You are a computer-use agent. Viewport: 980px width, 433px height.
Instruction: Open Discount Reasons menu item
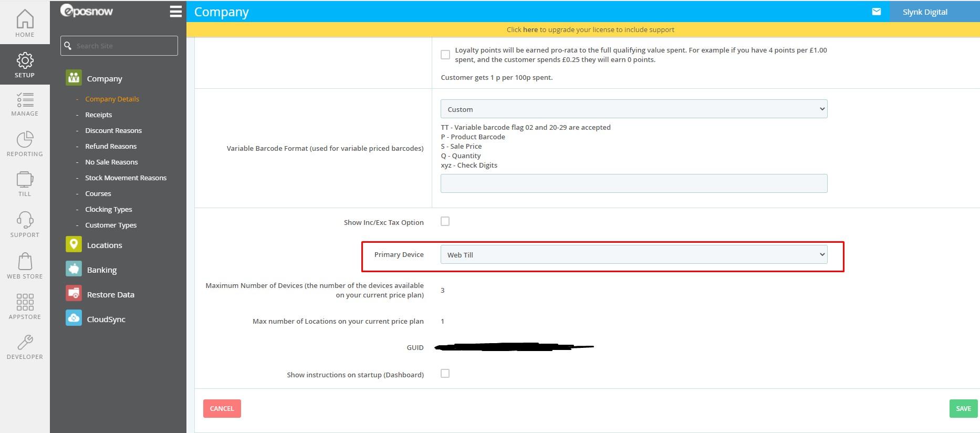point(113,130)
